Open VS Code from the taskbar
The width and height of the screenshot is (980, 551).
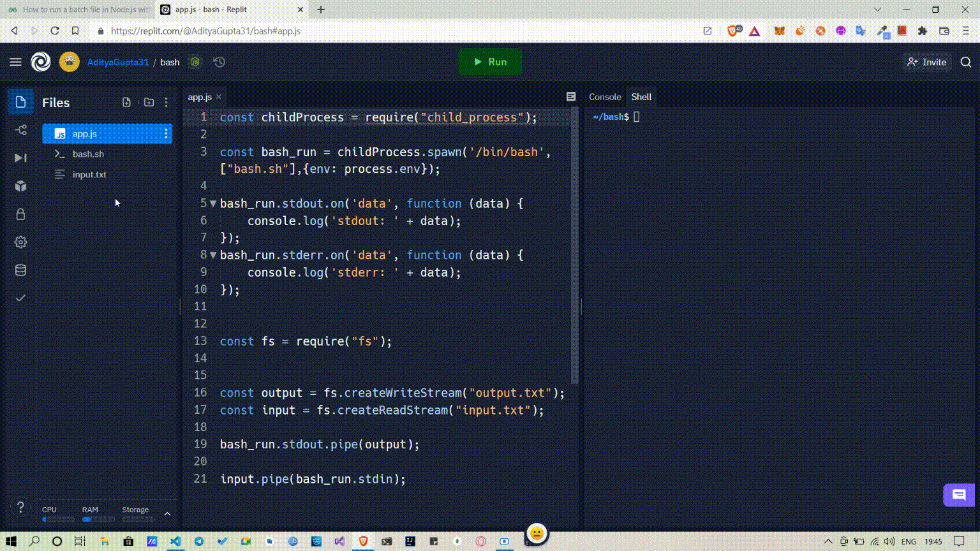click(175, 541)
